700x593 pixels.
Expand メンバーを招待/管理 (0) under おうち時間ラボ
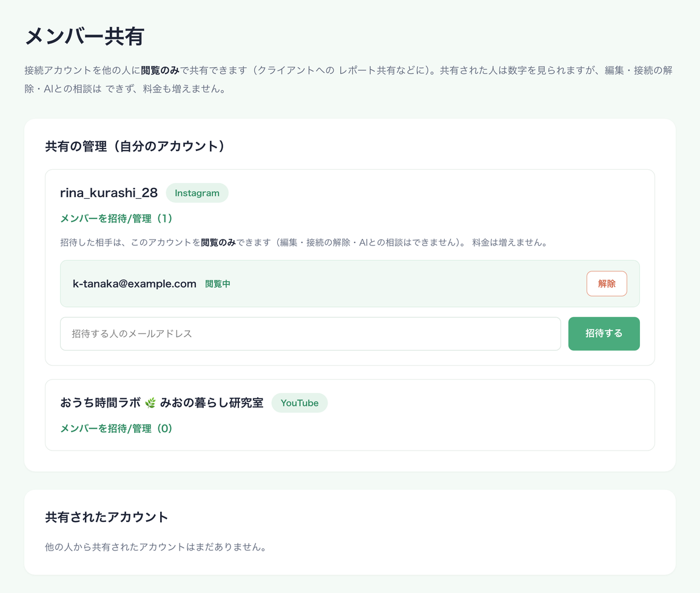pyautogui.click(x=116, y=428)
